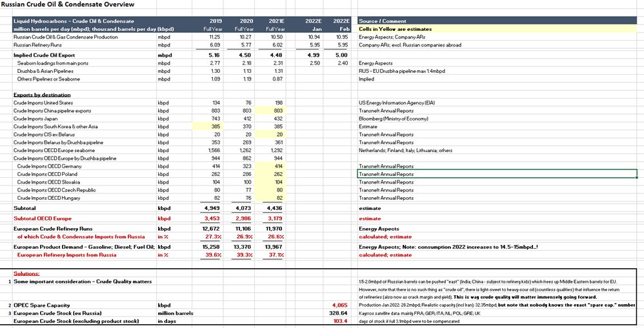Click the Feb sub-header under 2022E
The image size is (644, 328).
coord(344,29)
